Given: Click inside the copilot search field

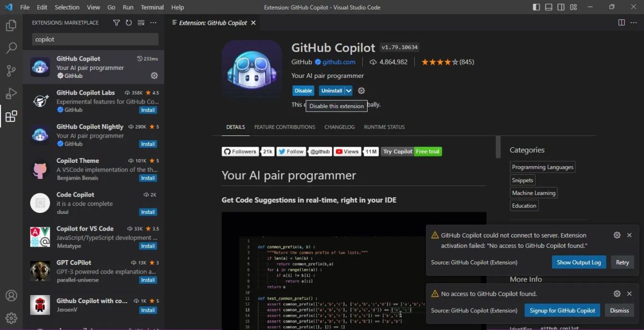Looking at the screenshot, I should (x=94, y=39).
